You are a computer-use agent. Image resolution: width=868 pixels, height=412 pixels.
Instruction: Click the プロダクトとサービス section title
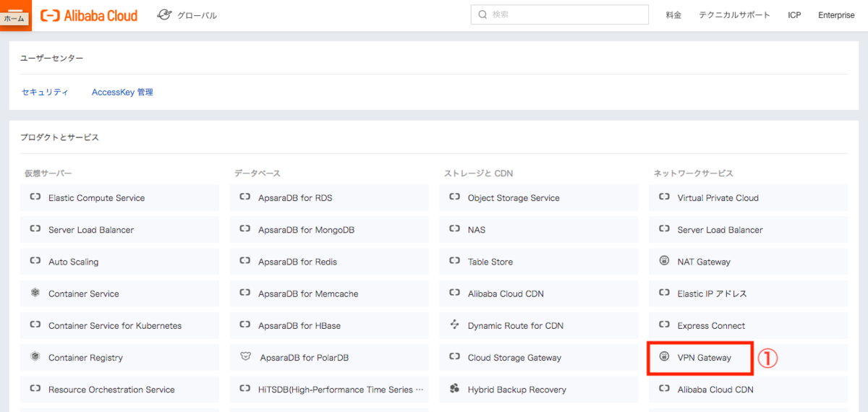60,137
